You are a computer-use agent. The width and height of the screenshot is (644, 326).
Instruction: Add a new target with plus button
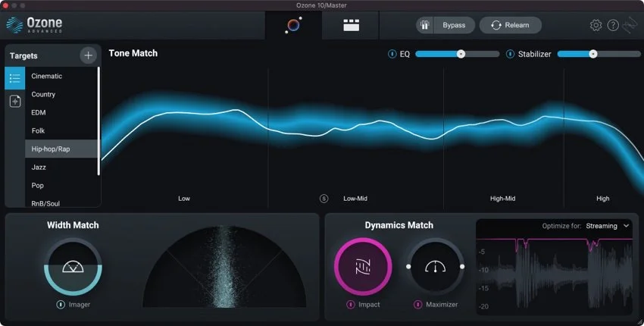coord(88,55)
